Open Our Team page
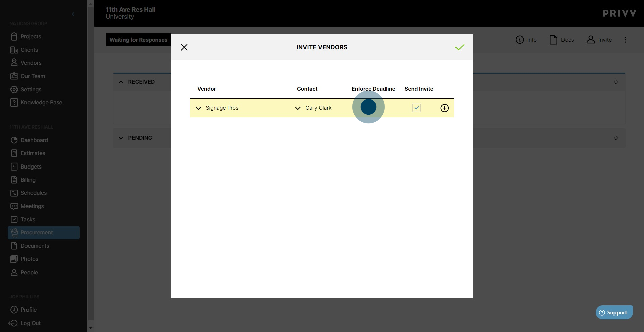 [x=33, y=76]
